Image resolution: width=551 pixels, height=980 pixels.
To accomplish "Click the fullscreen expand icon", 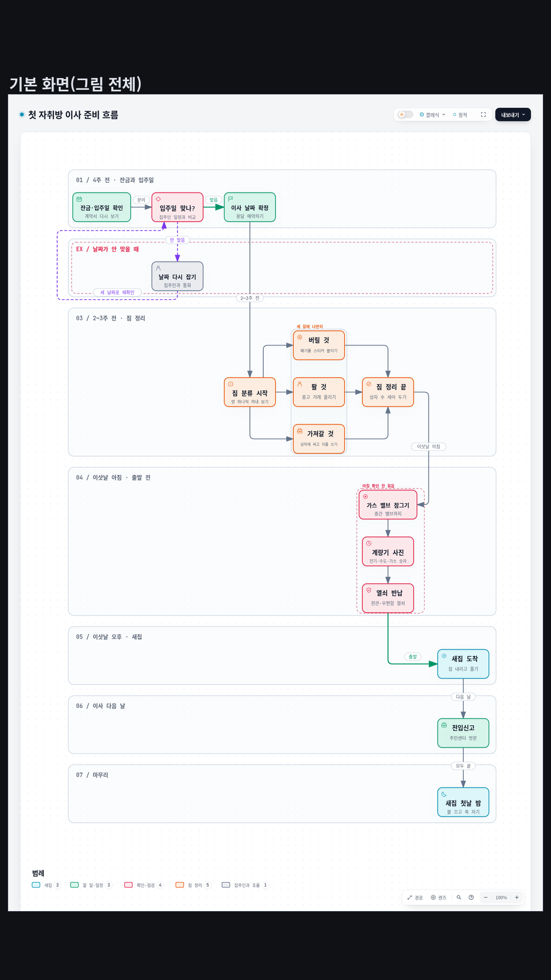I will [483, 115].
